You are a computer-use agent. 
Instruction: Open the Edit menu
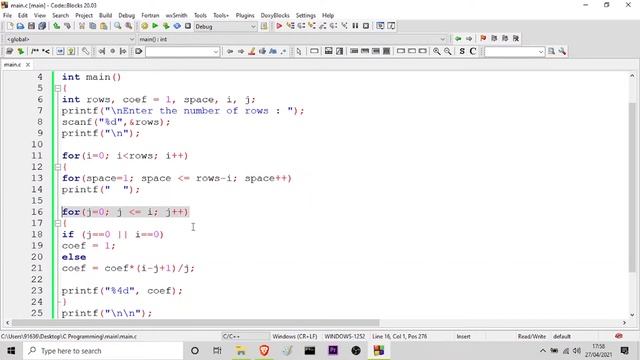23,16
